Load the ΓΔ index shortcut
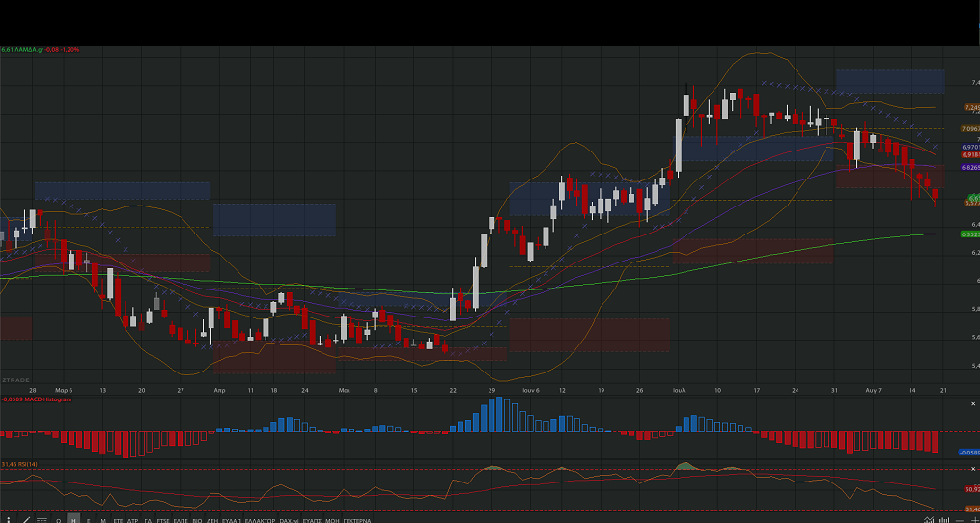The height and width of the screenshot is (523, 980). (148, 520)
